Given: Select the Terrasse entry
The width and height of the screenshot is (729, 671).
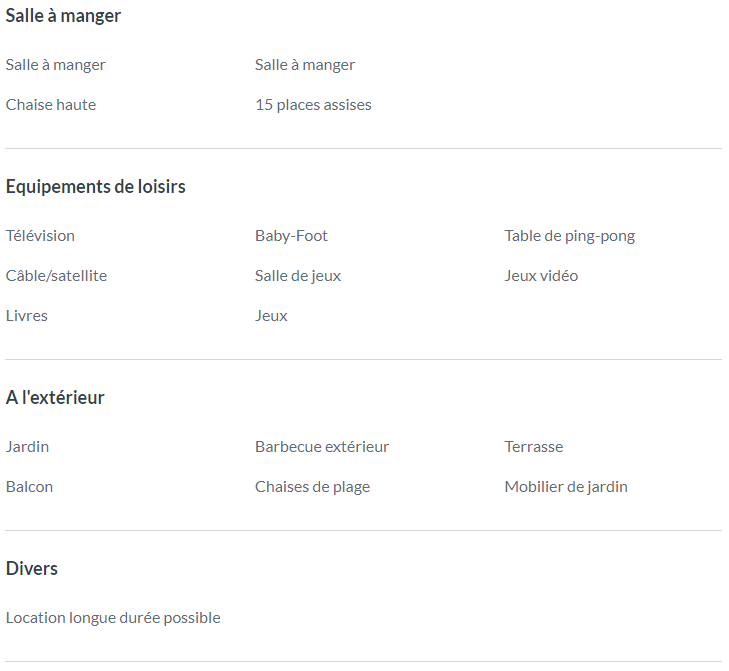Looking at the screenshot, I should click(534, 447).
